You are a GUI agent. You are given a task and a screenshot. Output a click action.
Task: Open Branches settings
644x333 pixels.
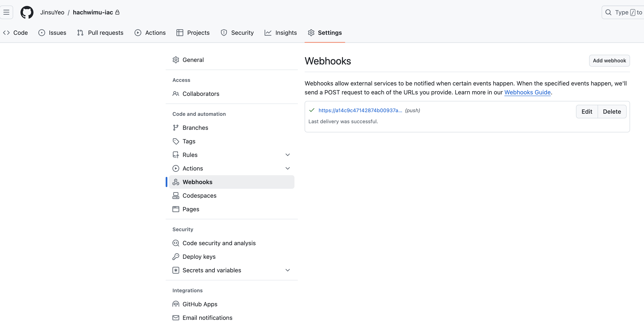pyautogui.click(x=232, y=128)
